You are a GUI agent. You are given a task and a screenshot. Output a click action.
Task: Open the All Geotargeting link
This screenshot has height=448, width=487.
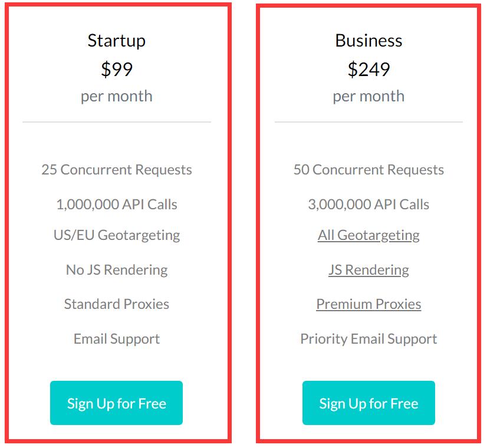pos(368,235)
